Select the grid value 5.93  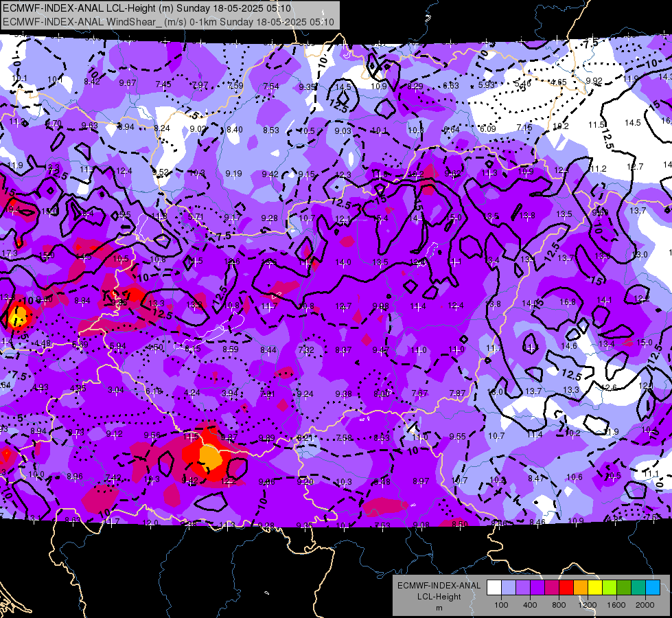487,85
